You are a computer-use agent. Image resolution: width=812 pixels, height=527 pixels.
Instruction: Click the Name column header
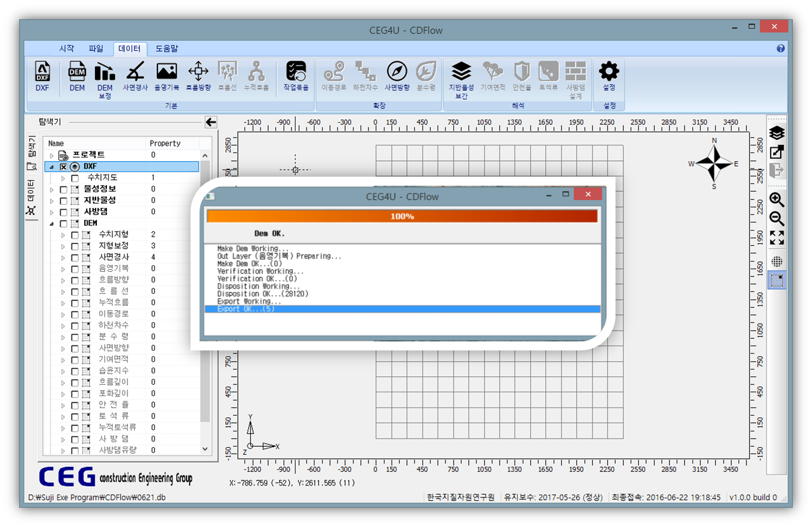[96, 144]
